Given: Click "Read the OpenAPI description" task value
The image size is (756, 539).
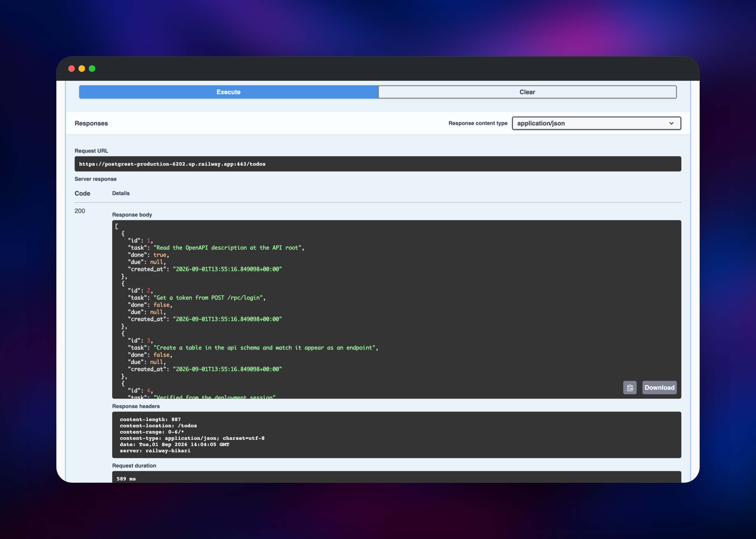Looking at the screenshot, I should (228, 248).
